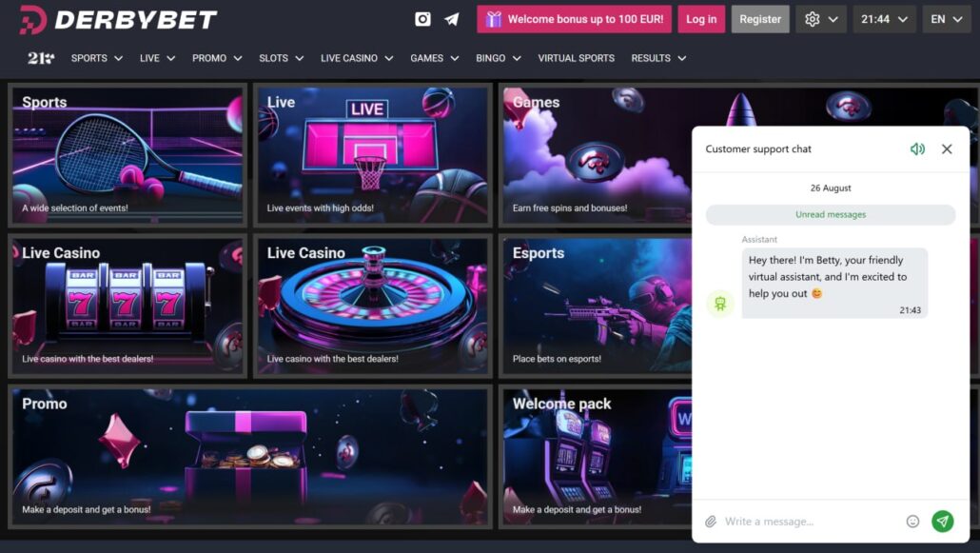Click the Register button
The height and width of the screenshot is (553, 980).
(760, 19)
